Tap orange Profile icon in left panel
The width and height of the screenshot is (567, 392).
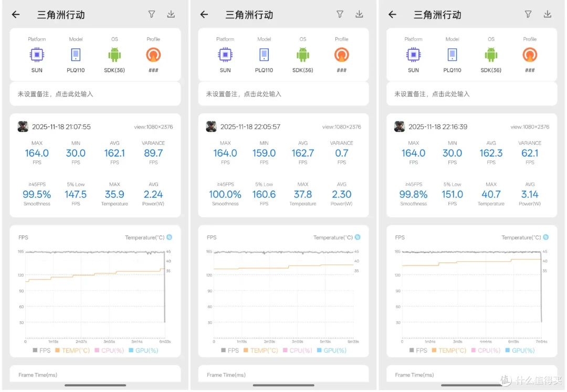153,55
